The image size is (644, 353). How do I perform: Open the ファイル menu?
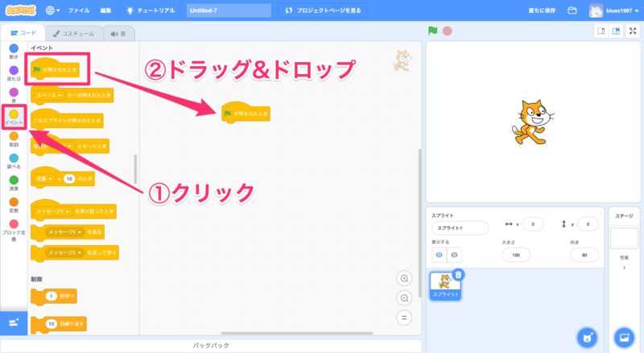79,10
